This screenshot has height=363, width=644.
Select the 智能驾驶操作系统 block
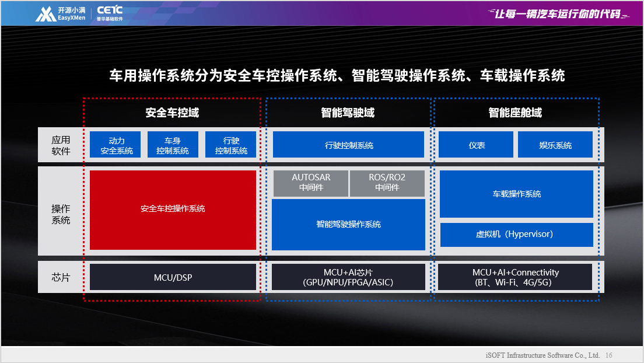tap(348, 225)
